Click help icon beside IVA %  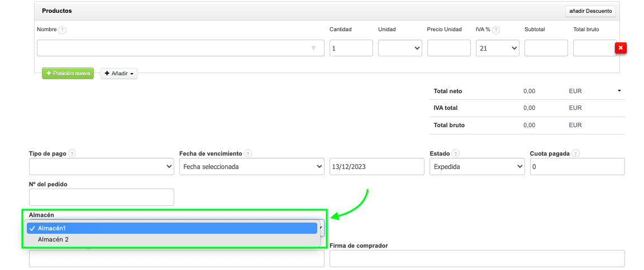(496, 30)
